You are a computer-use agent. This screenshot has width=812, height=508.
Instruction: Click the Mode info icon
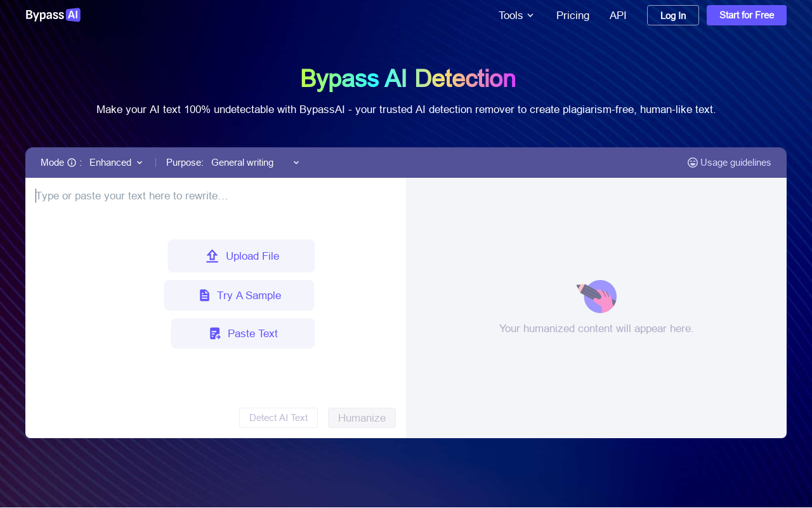[72, 163]
